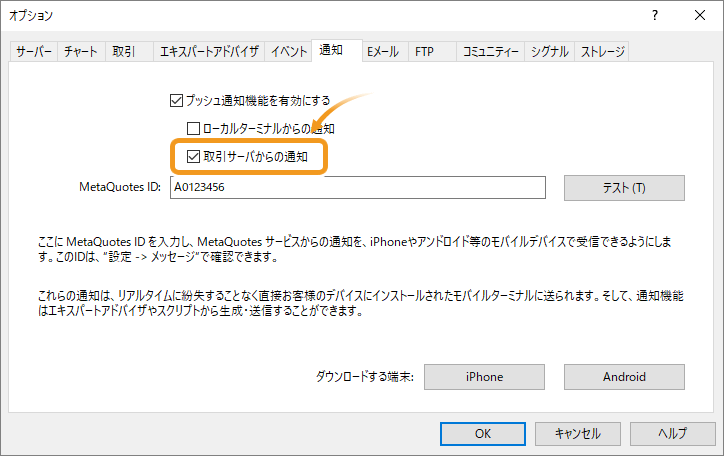Screen dimensions: 724x456
Task: Click the テスト (T) button
Action: click(624, 188)
